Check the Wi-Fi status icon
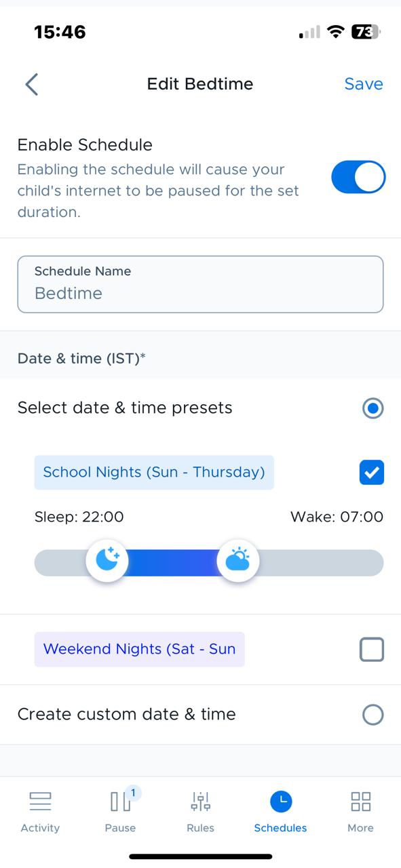Screen dimensions: 401x868 (335, 32)
